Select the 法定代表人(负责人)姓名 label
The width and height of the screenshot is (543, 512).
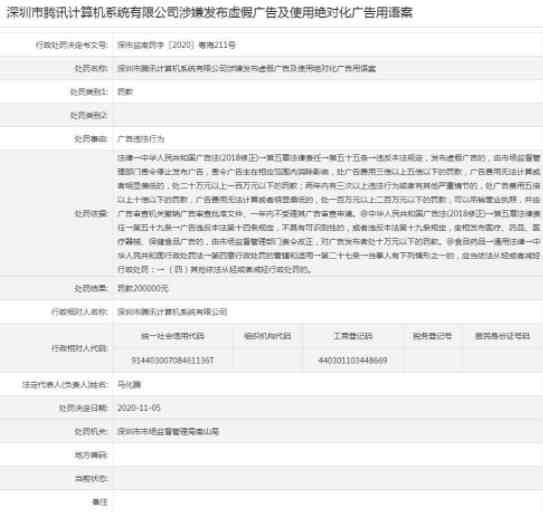click(x=65, y=385)
